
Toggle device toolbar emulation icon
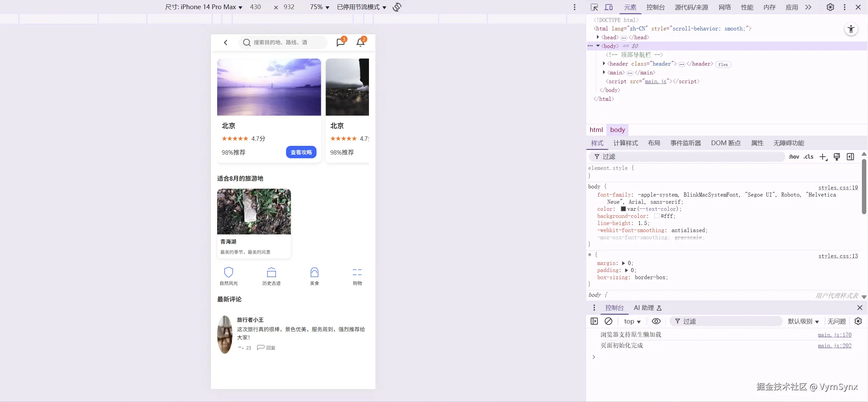pyautogui.click(x=609, y=7)
